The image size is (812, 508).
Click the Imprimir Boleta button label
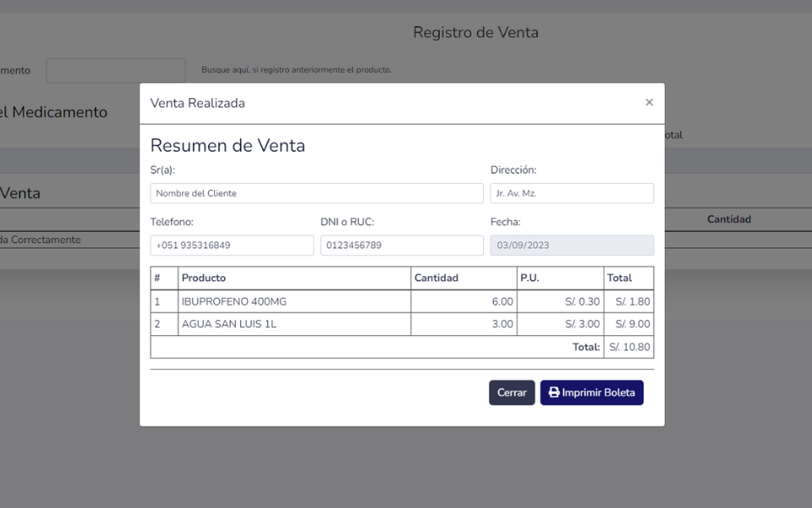[x=598, y=393]
